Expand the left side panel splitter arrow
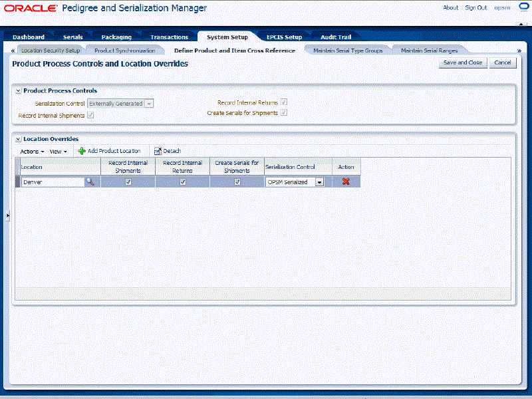Screen dimensions: 532x399 [x=8, y=215]
